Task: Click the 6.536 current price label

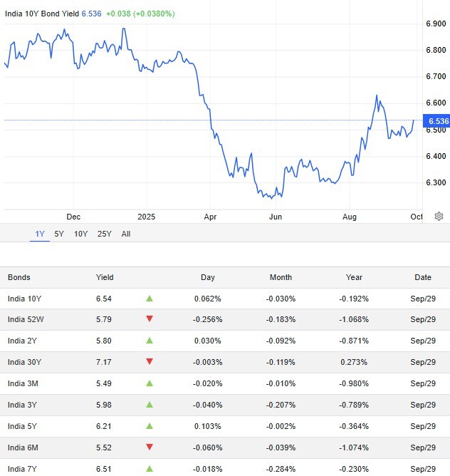Action: (x=438, y=121)
